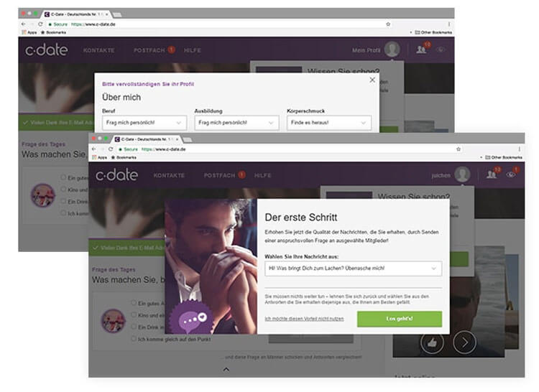
Task: Select C-Date browser tab in front window
Action: click(146, 139)
